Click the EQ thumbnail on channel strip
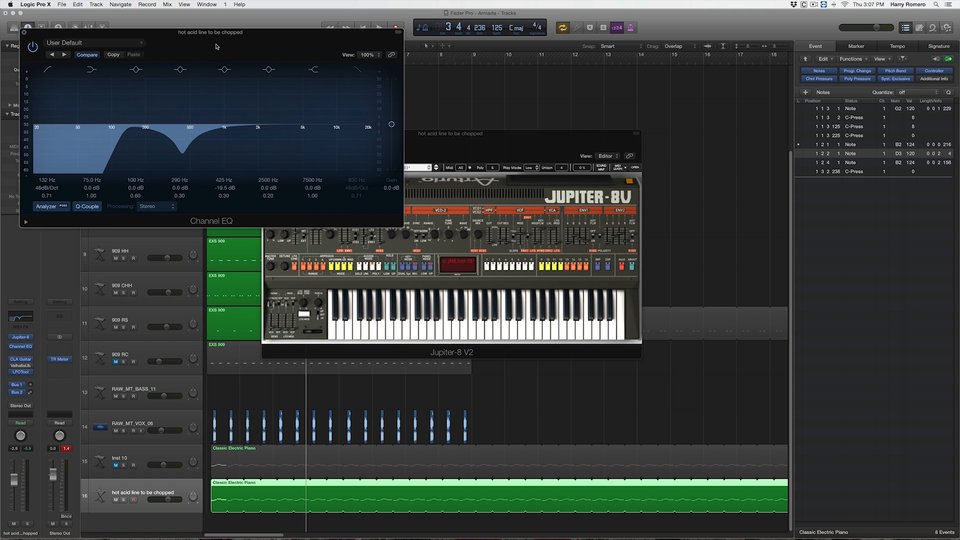The height and width of the screenshot is (540, 960). point(20,317)
